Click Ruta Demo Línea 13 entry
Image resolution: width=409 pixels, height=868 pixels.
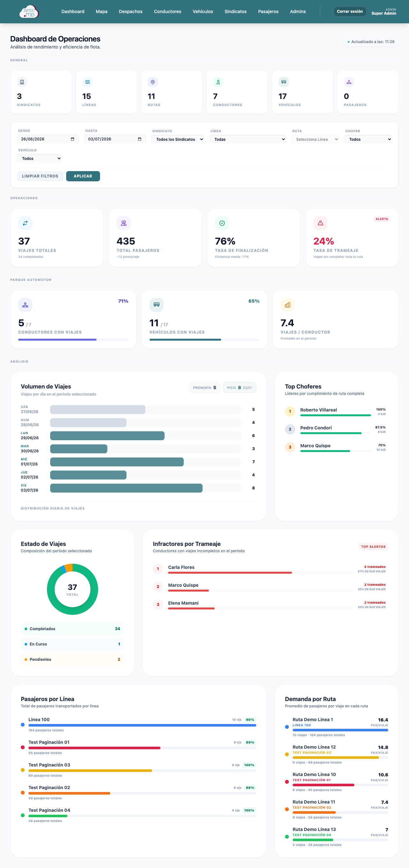point(336,837)
